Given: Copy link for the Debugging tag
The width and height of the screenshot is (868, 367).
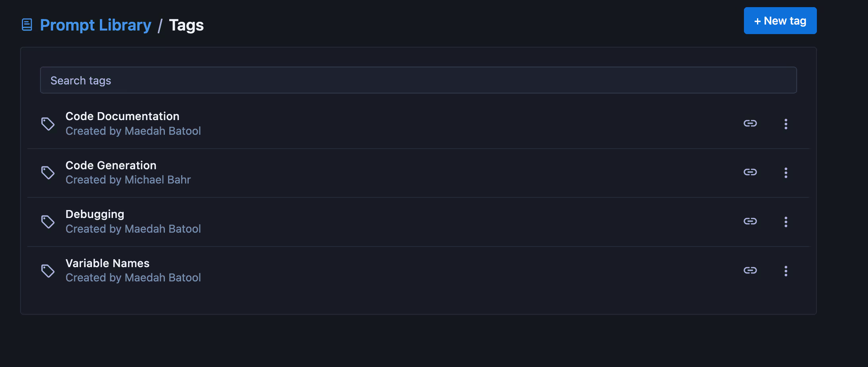Looking at the screenshot, I should tap(750, 221).
